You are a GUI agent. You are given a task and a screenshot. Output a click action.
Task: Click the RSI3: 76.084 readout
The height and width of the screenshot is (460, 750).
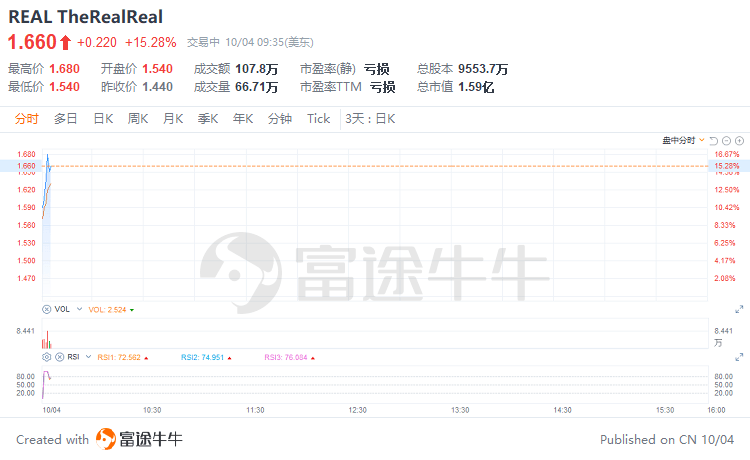tap(286, 357)
